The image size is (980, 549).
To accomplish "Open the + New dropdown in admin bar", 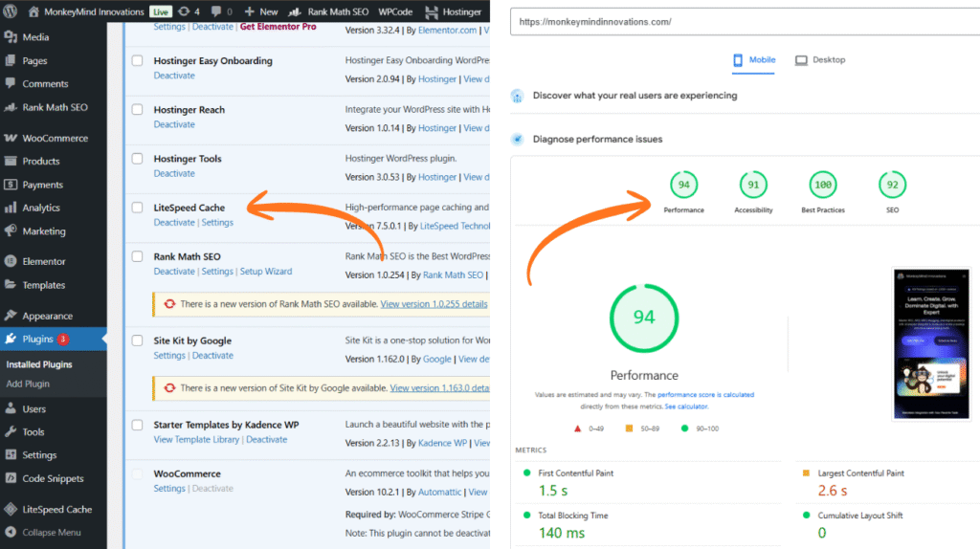I will coord(262,11).
